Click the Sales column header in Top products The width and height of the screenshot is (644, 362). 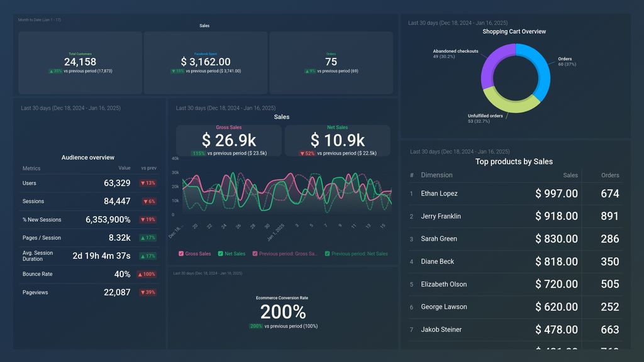[570, 175]
